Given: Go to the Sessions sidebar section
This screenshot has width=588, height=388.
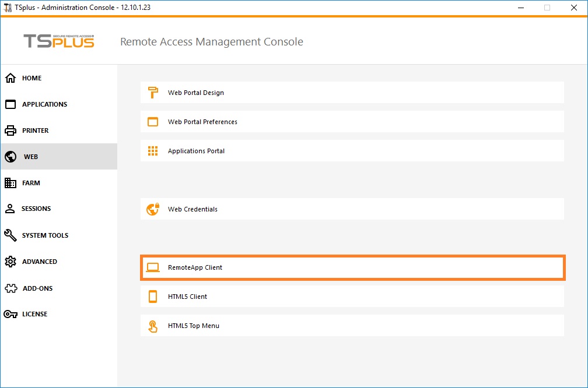Looking at the screenshot, I should pos(36,209).
